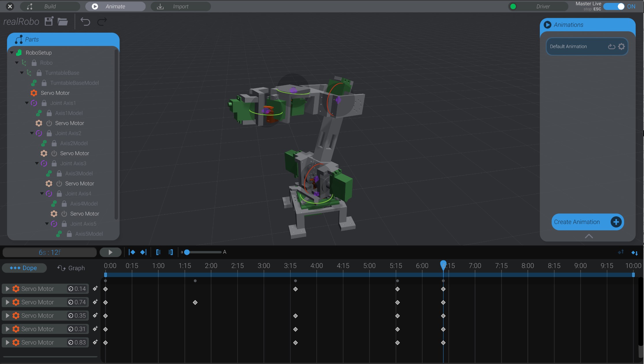Toggle power on Joint Axis4 Servo Motor
The image size is (644, 364).
coord(64,214)
